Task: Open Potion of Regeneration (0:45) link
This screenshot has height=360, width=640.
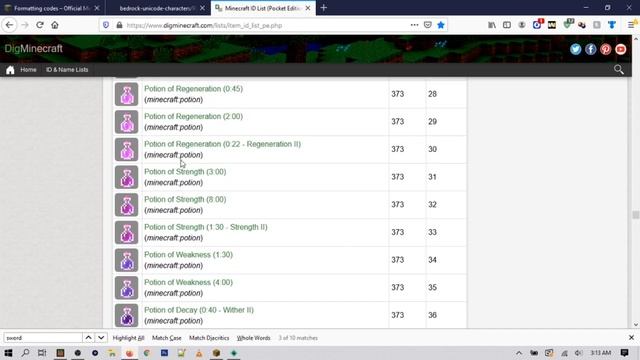Action: (193, 89)
